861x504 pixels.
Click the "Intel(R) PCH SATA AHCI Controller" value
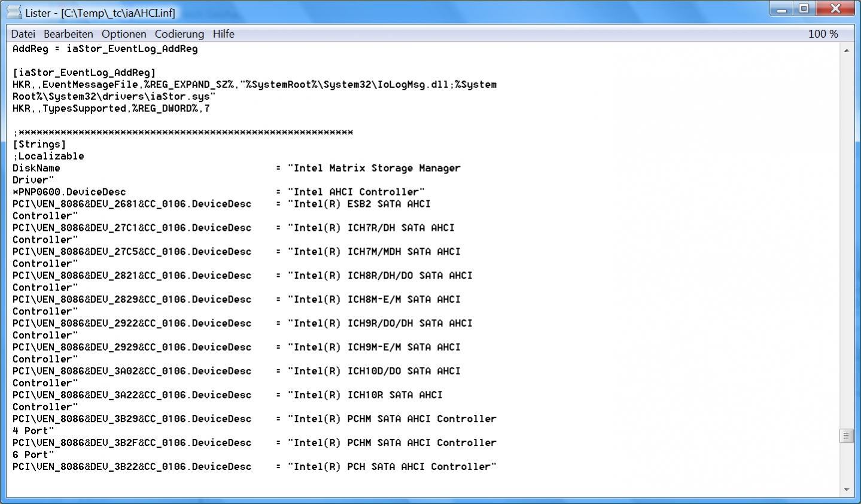pyautogui.click(x=393, y=467)
